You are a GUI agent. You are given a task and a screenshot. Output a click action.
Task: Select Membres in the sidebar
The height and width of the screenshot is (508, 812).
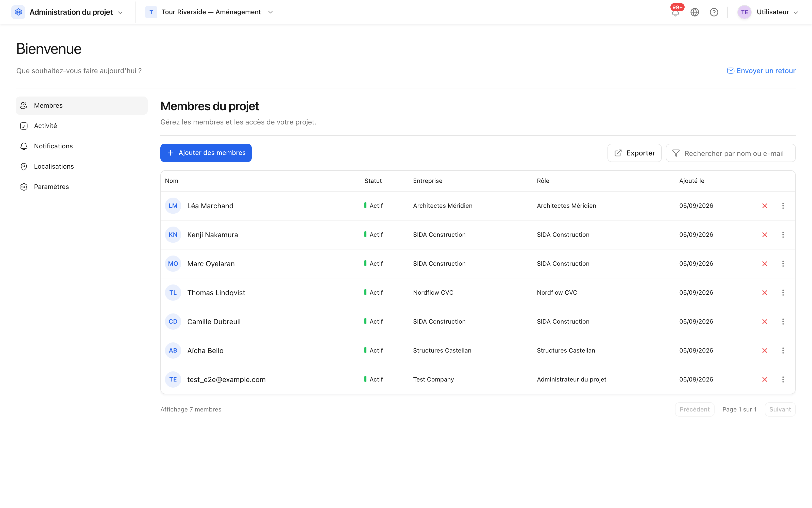(81, 105)
